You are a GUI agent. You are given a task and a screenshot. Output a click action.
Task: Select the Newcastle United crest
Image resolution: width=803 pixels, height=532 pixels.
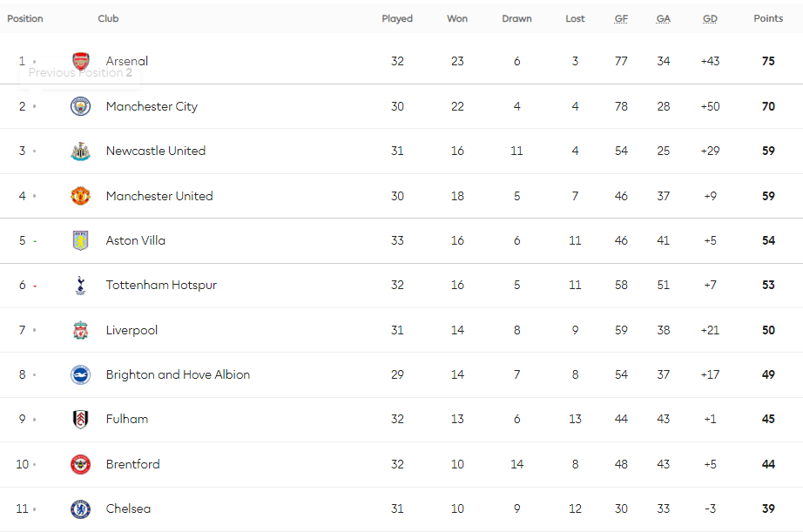[80, 151]
